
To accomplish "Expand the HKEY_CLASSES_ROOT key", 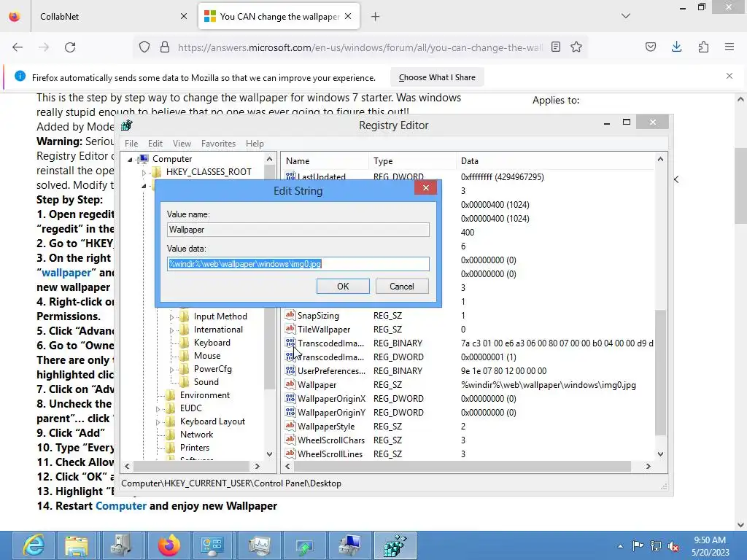I will (x=144, y=172).
